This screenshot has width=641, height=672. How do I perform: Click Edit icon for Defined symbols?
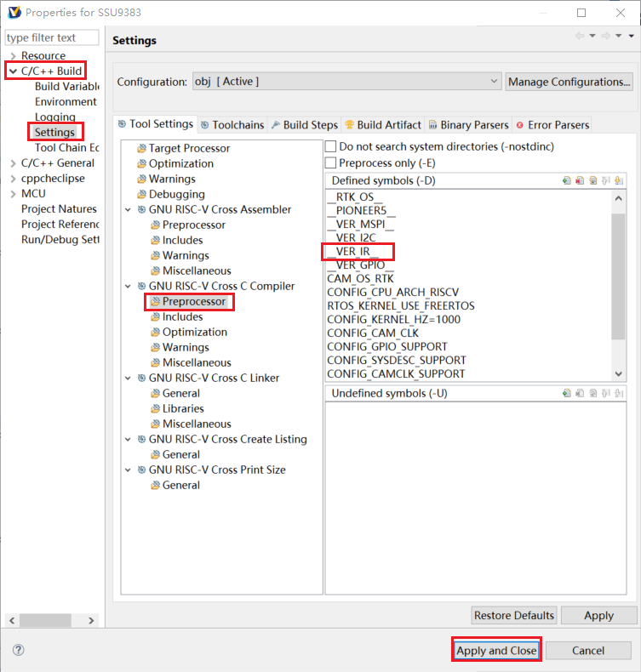(x=592, y=180)
